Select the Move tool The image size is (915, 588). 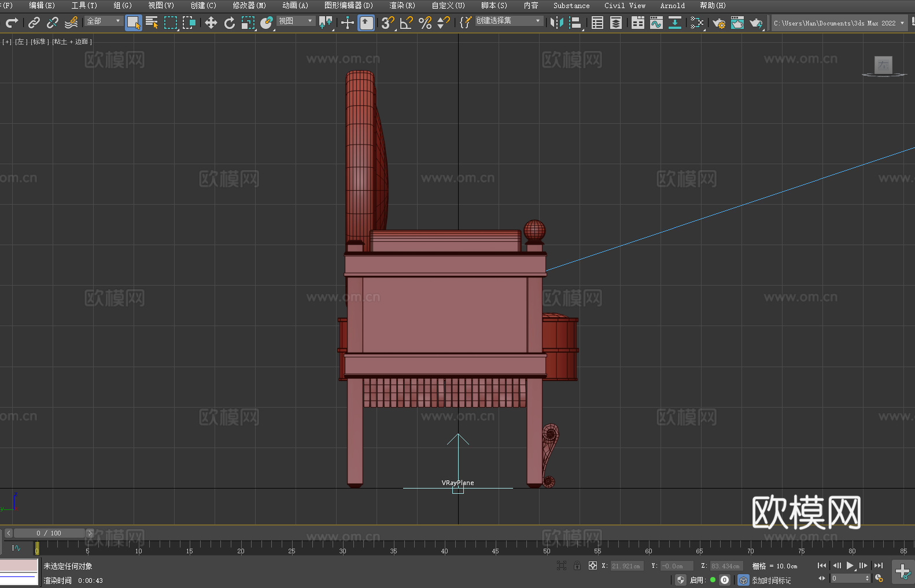point(211,23)
